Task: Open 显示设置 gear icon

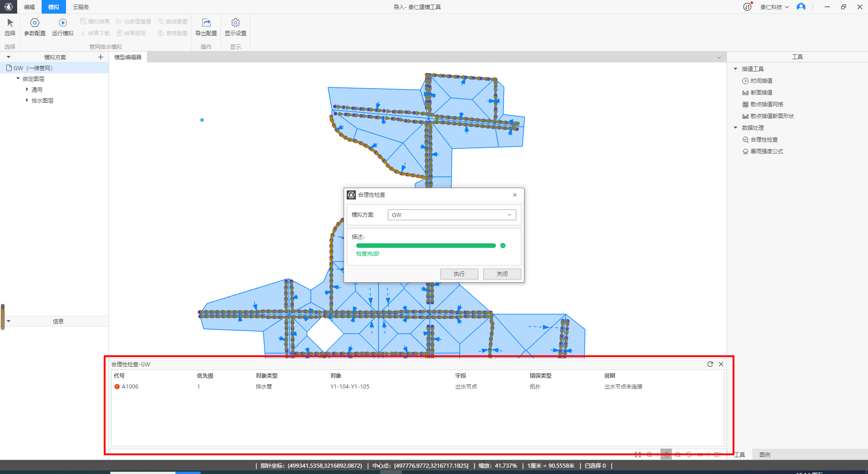Action: point(236,23)
